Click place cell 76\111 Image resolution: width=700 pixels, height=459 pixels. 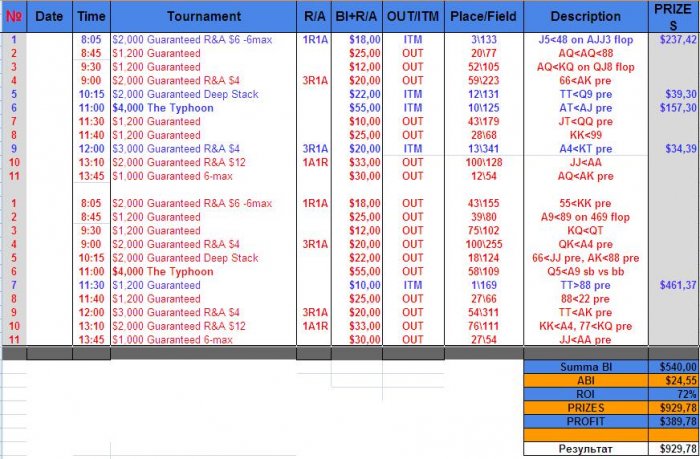pos(484,326)
